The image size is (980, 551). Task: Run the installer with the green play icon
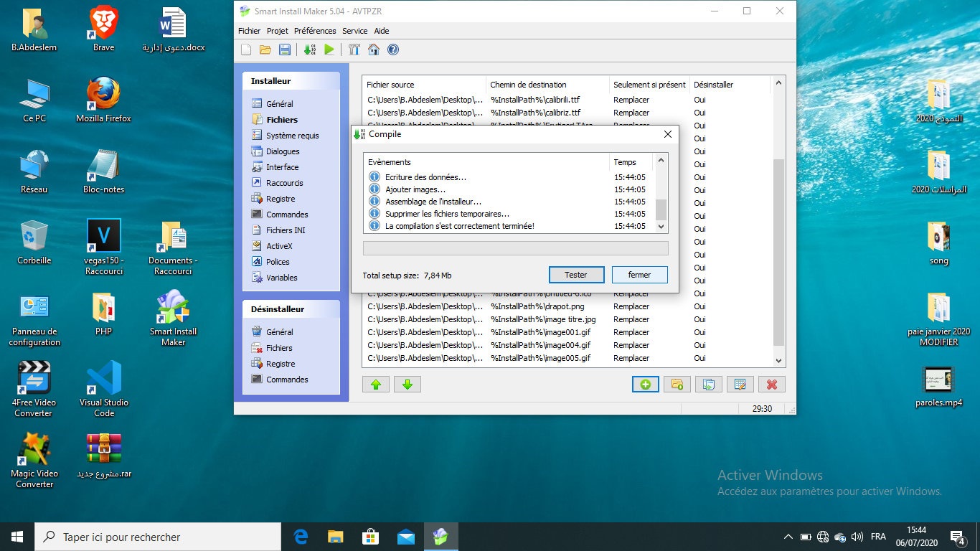329,50
